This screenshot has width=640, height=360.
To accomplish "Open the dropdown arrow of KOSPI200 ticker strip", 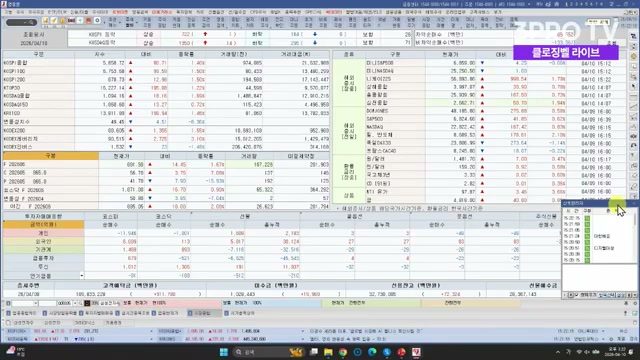I will (151, 331).
